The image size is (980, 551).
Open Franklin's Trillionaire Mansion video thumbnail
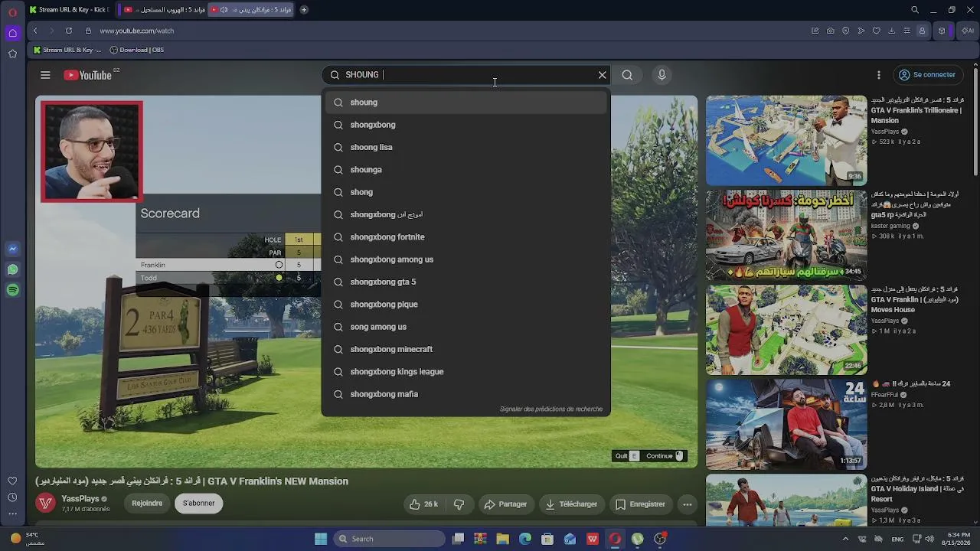pos(786,140)
